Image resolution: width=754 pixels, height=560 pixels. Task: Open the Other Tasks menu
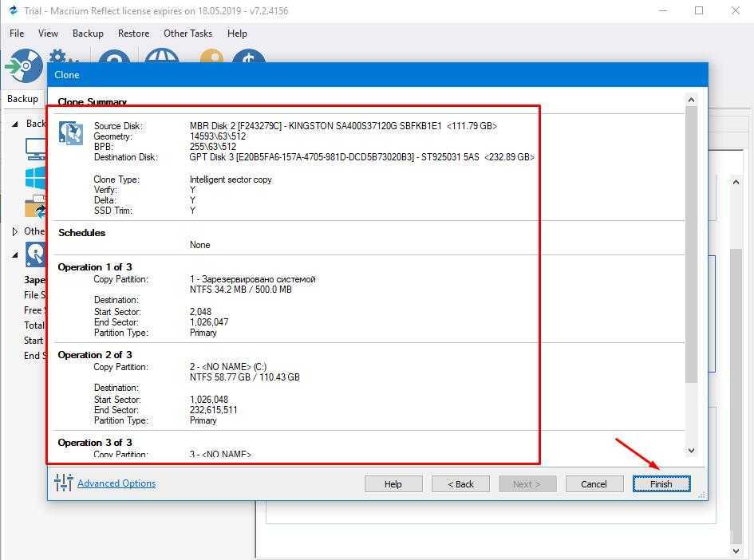(x=188, y=34)
